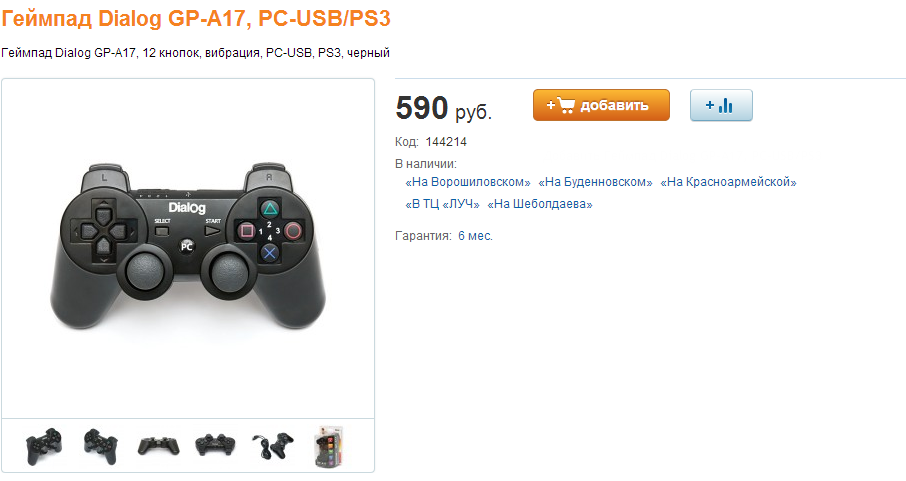Click the 6 мес. warranty link

(476, 236)
